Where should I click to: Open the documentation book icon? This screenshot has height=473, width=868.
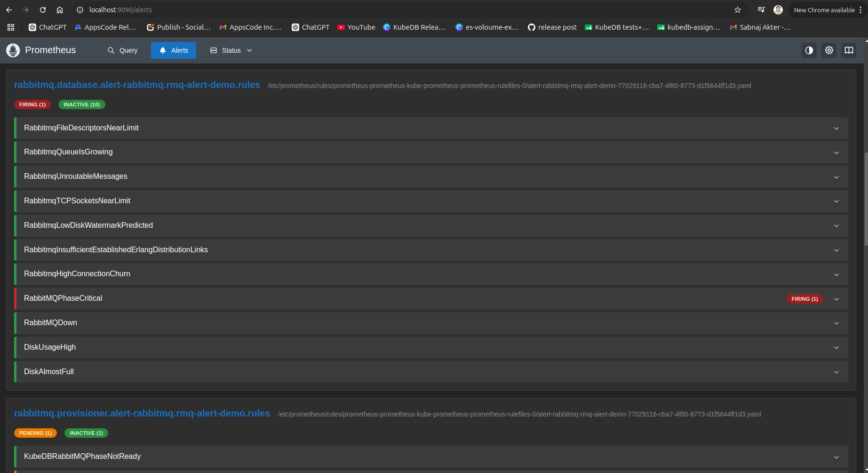[849, 50]
